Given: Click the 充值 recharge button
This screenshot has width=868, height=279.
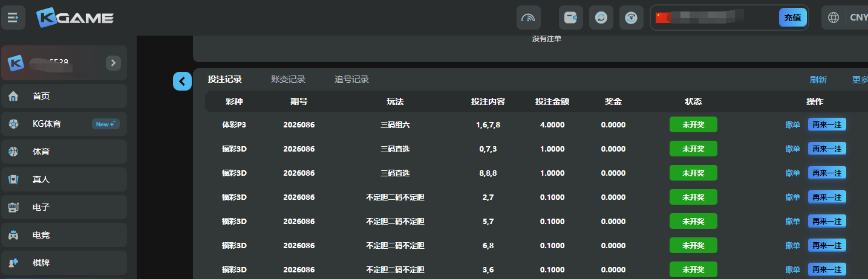Looking at the screenshot, I should [792, 18].
